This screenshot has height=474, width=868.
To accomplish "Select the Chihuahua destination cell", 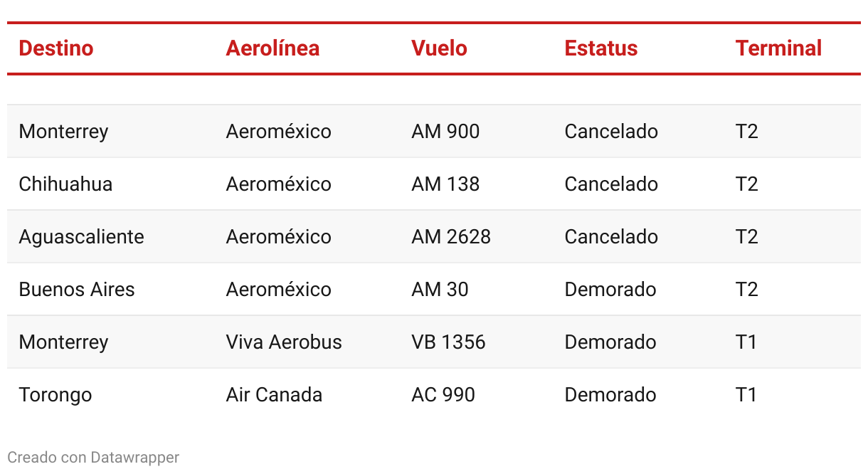I will tap(65, 184).
